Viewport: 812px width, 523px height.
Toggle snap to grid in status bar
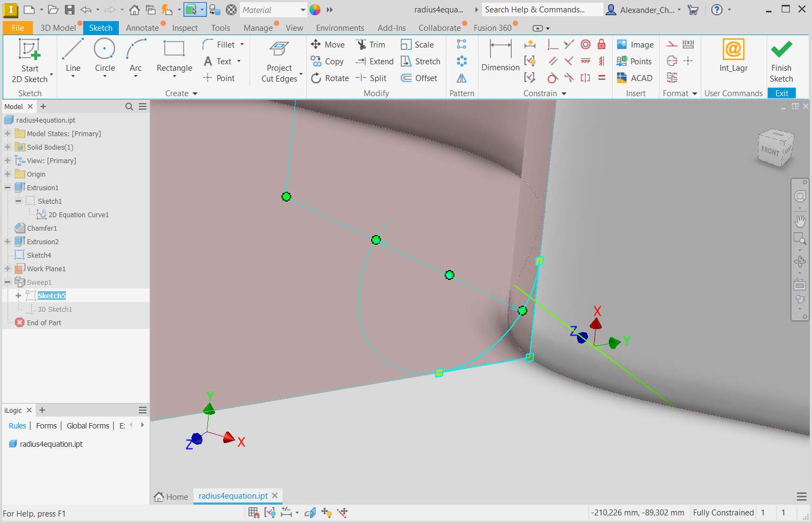pyautogui.click(x=253, y=512)
